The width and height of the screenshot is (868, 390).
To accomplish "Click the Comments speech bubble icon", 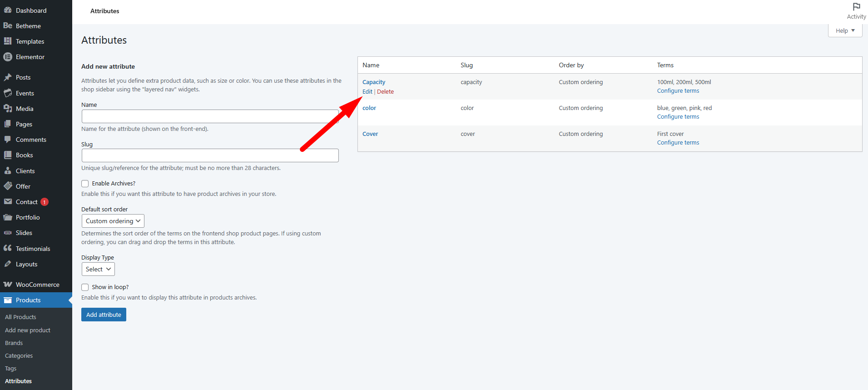I will (x=8, y=140).
